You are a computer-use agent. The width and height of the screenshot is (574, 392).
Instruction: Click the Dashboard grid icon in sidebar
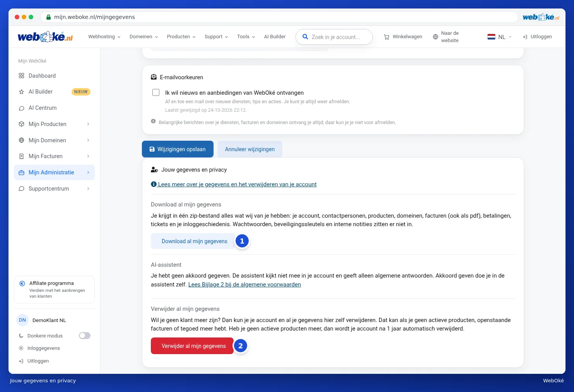[21, 76]
